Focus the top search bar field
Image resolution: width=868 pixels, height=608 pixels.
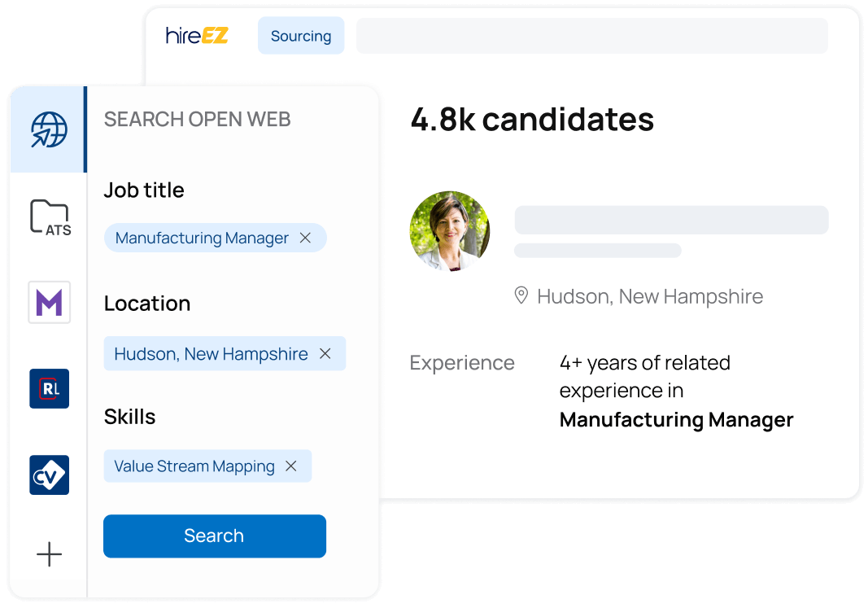[x=591, y=36]
